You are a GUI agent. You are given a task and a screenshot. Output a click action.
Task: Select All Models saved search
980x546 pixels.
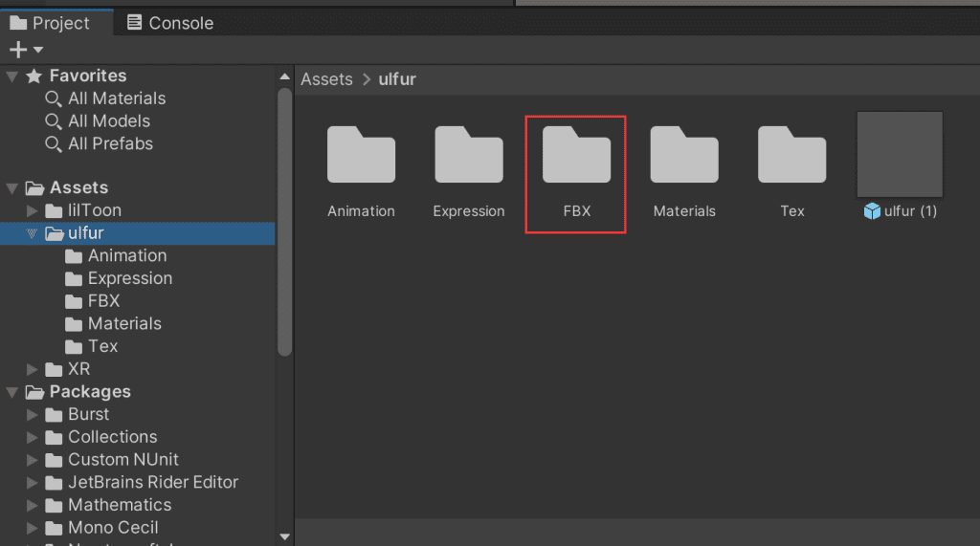coord(108,121)
